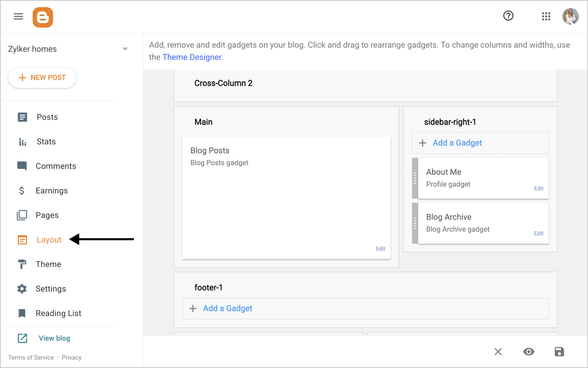
Task: Discard changes with the X icon
Action: [x=498, y=352]
